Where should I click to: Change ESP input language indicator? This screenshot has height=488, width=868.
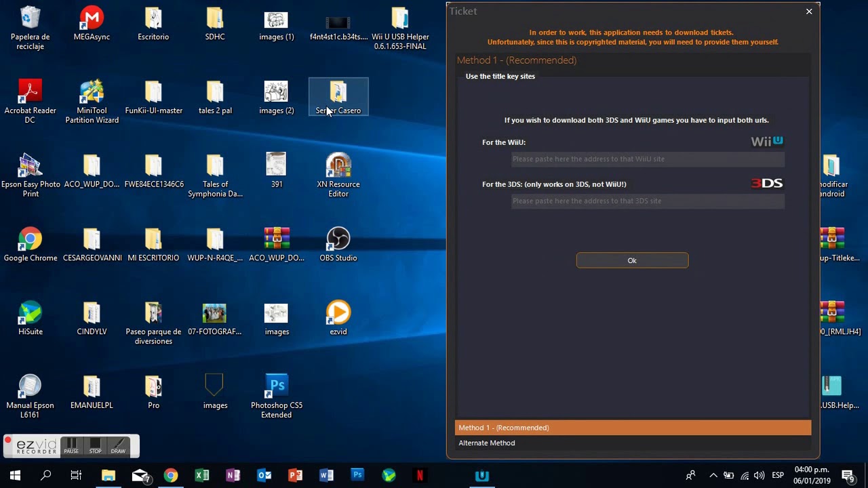pyautogui.click(x=778, y=476)
